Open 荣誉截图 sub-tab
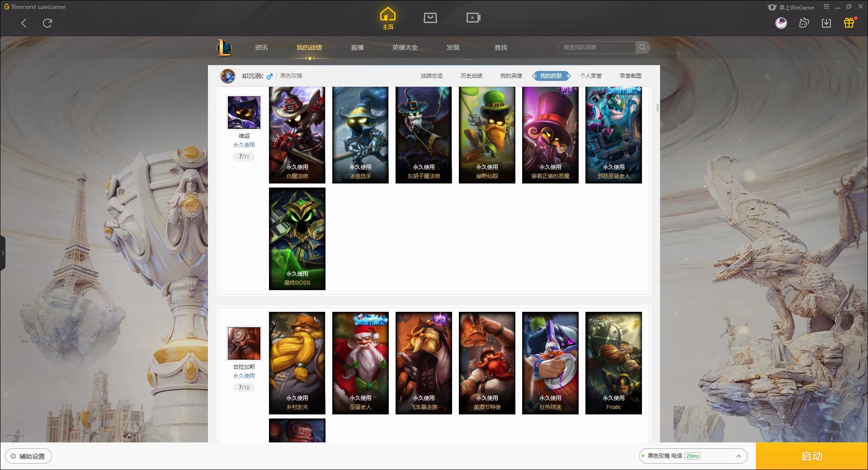 [x=631, y=76]
